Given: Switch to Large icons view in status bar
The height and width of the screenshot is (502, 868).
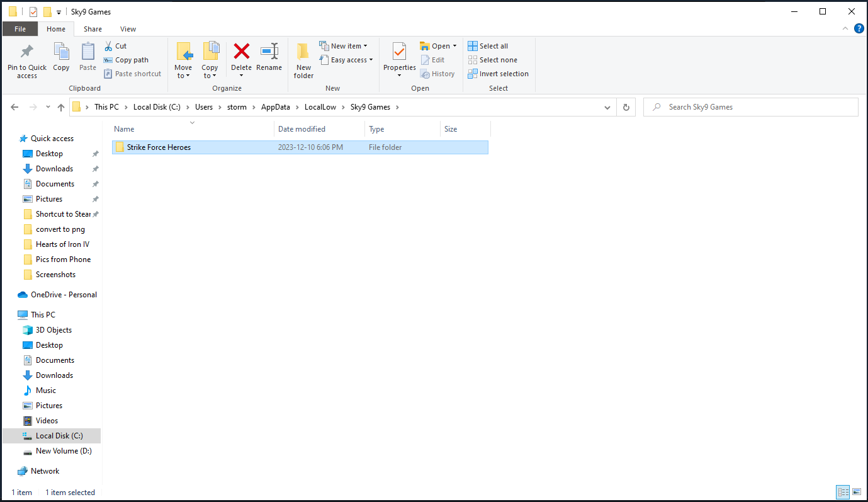Looking at the screenshot, I should [857, 493].
